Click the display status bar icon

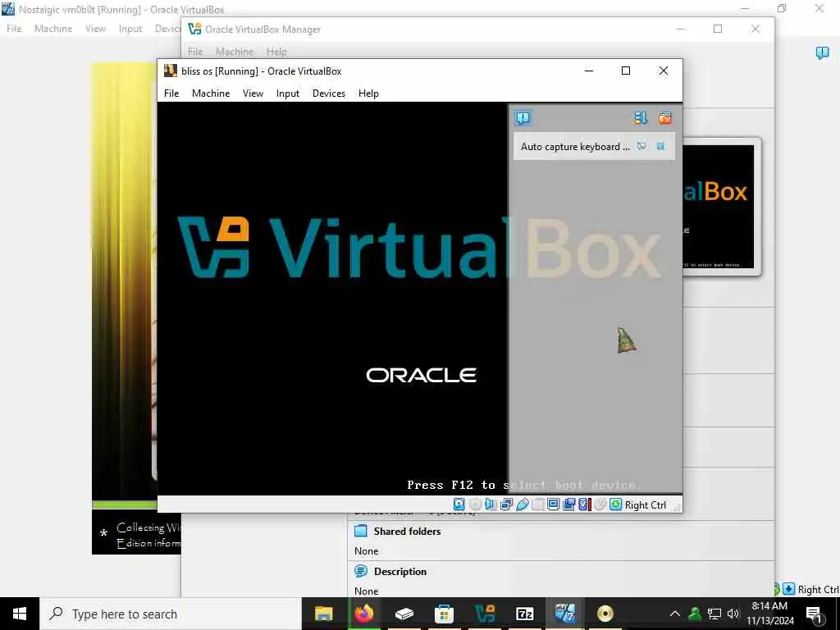pos(554,504)
